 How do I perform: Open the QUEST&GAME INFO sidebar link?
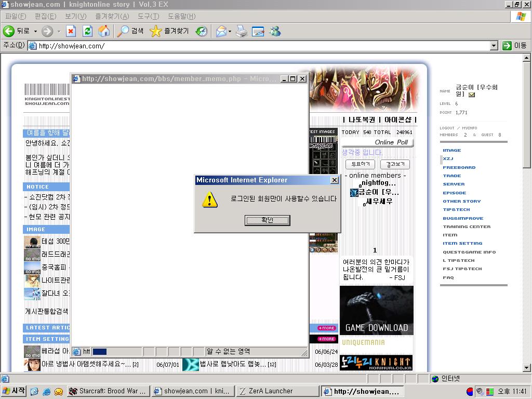pos(469,252)
